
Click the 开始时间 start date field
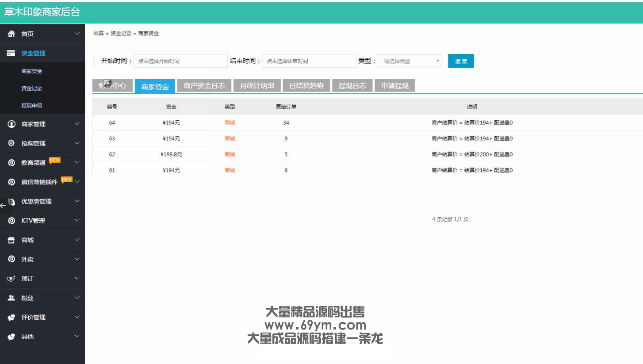tap(180, 61)
